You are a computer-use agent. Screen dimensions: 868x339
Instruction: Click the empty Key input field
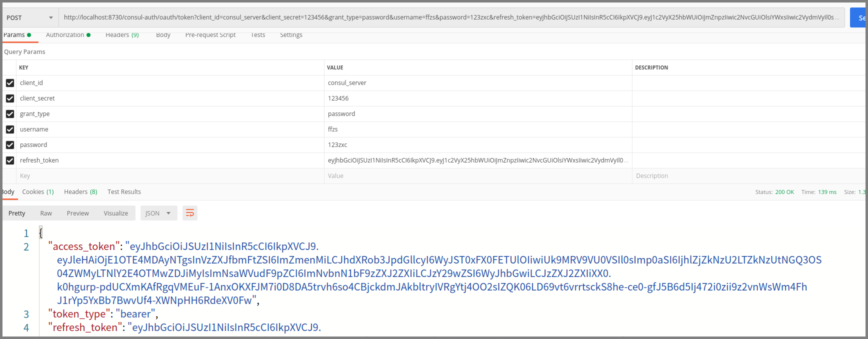(170, 176)
